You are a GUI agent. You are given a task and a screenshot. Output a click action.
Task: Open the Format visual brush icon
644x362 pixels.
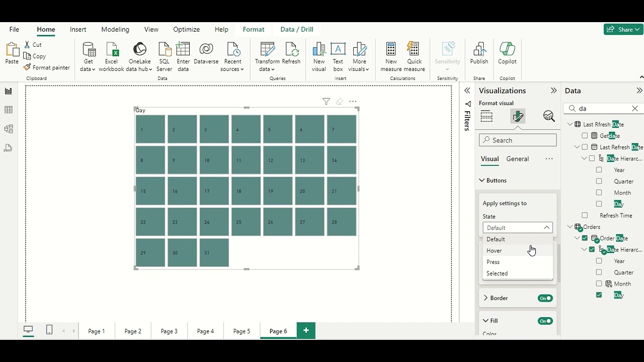(x=518, y=117)
